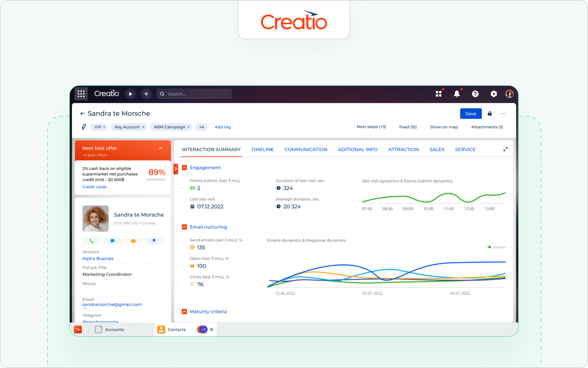Open the dashboards widget icon in top bar

click(x=439, y=94)
